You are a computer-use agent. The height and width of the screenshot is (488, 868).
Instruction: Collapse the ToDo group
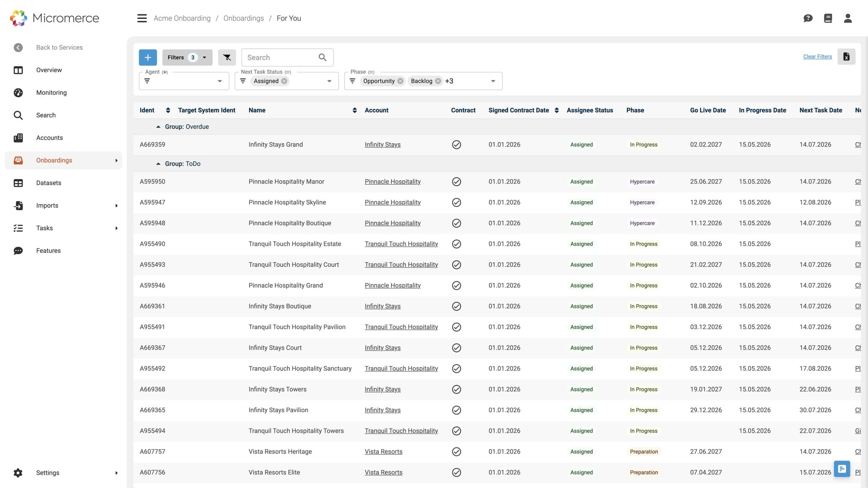(x=158, y=164)
